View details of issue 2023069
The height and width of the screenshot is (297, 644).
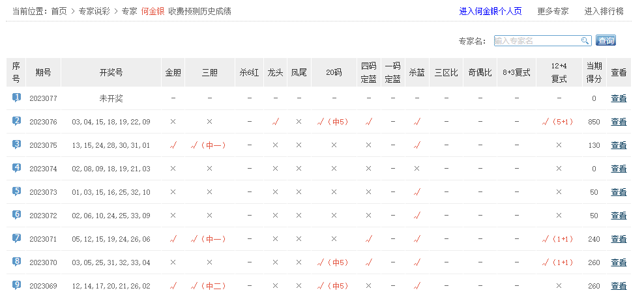tap(618, 286)
